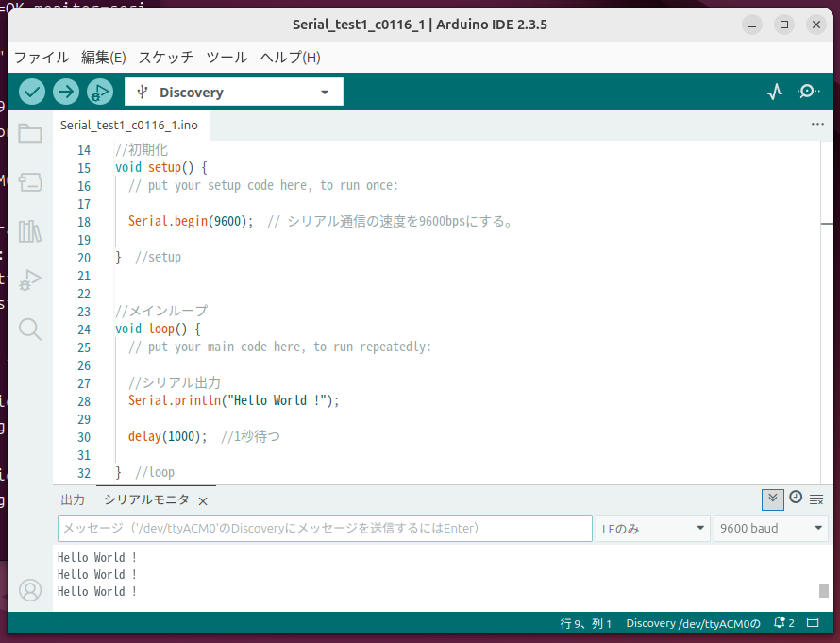
Task: Open the Serial Monitor icon top right
Action: point(808,92)
